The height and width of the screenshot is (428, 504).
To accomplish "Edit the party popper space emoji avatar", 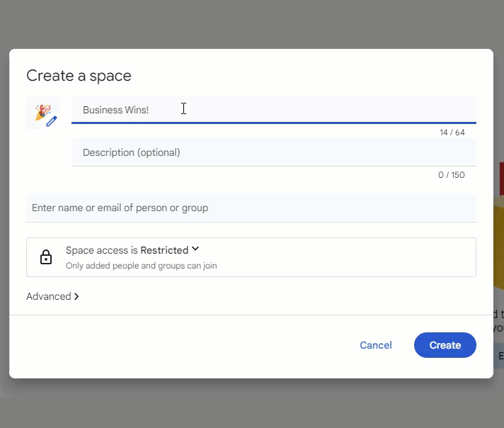I will point(43,113).
